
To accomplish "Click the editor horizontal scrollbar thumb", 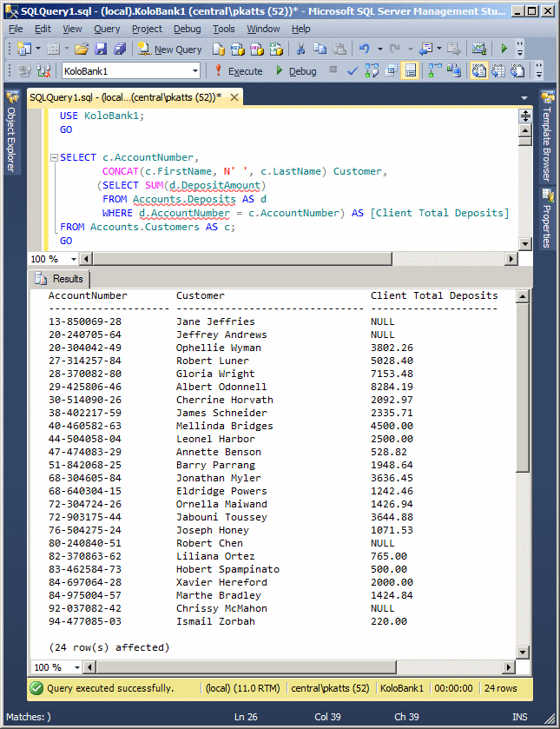I will 242,259.
